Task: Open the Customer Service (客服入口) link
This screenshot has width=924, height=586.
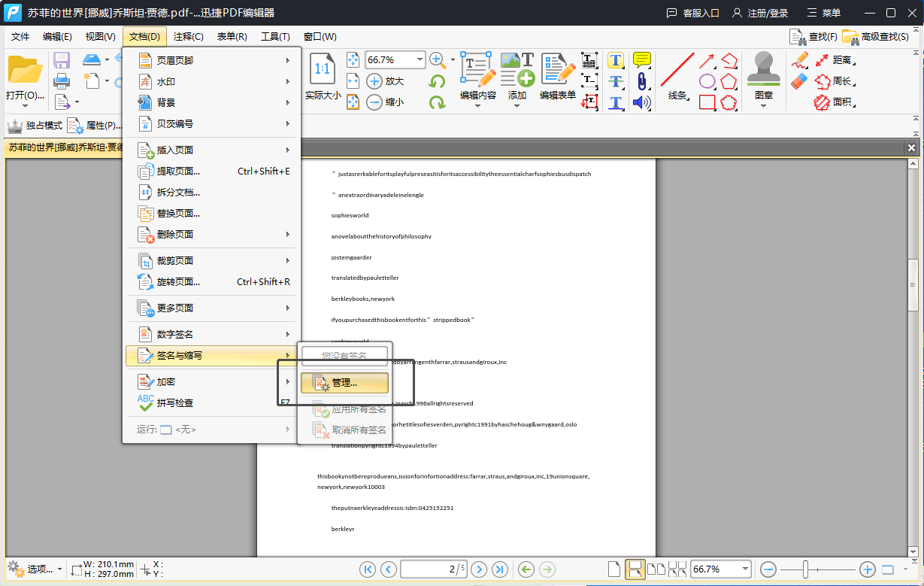Action: [x=692, y=13]
